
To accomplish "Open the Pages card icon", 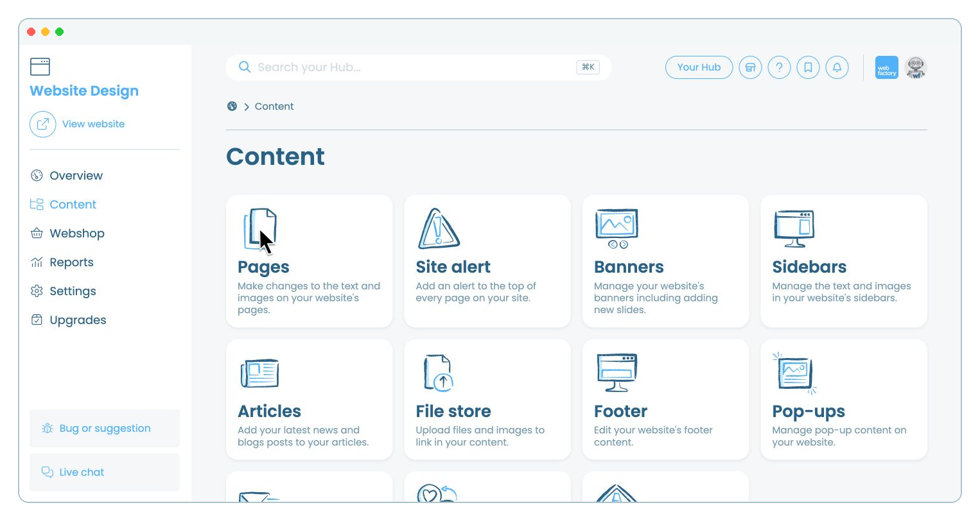I will [x=260, y=229].
